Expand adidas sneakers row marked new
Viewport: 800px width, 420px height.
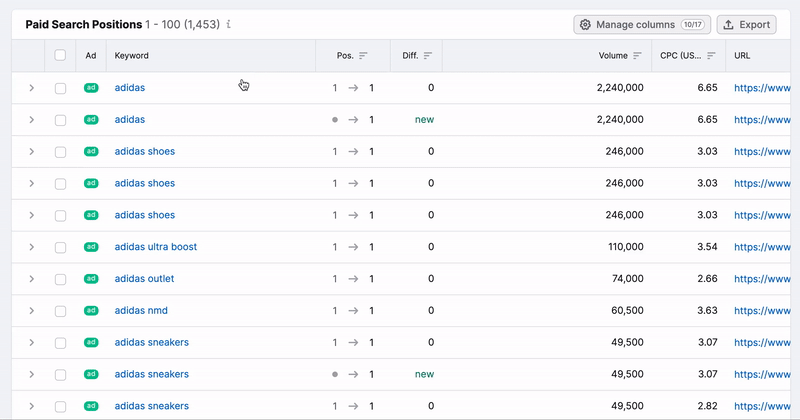(x=32, y=374)
